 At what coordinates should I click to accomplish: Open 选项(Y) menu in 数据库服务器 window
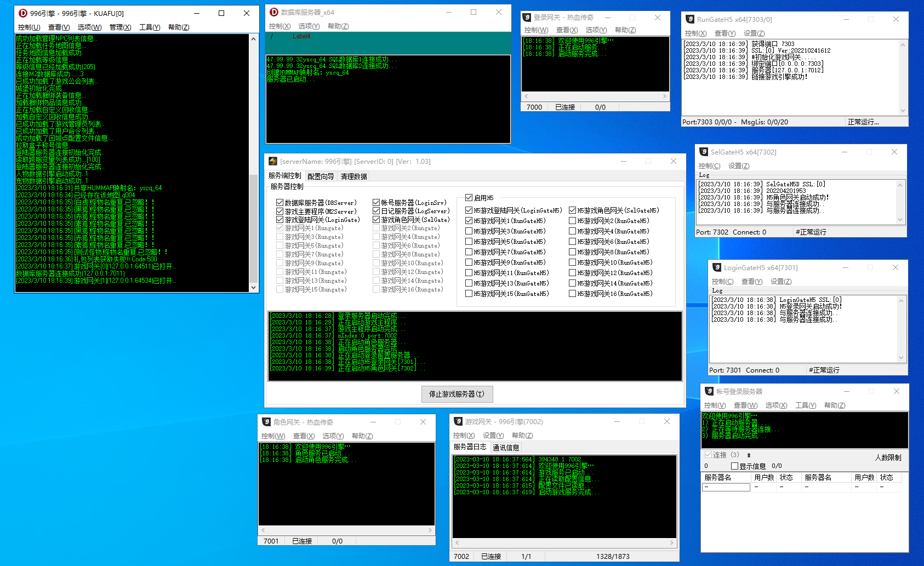[x=309, y=26]
